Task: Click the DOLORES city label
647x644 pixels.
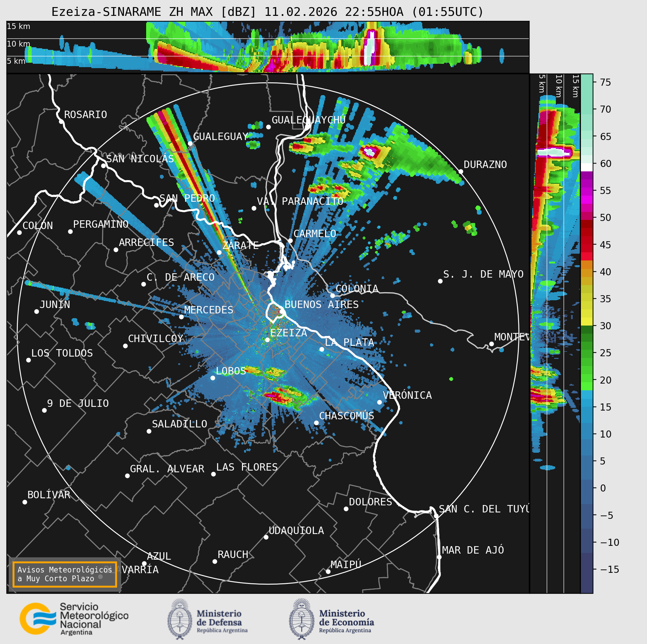Action: point(371,502)
